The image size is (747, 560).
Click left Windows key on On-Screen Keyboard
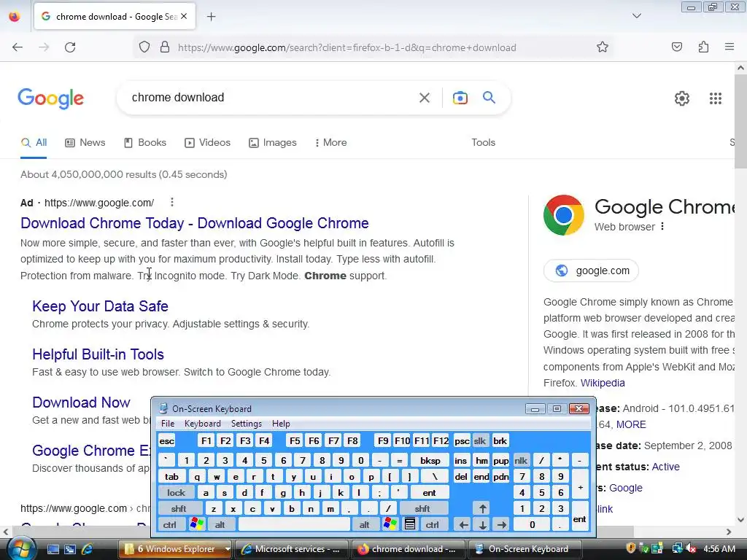point(196,524)
